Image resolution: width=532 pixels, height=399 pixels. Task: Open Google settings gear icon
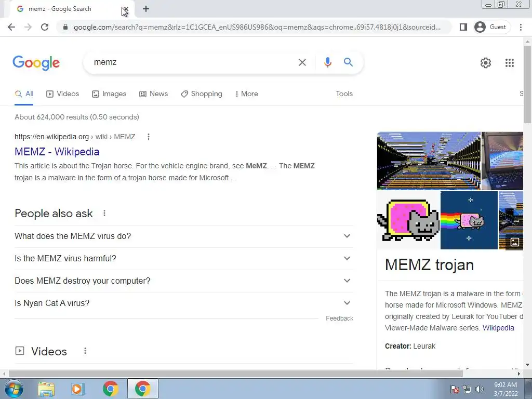(486, 63)
